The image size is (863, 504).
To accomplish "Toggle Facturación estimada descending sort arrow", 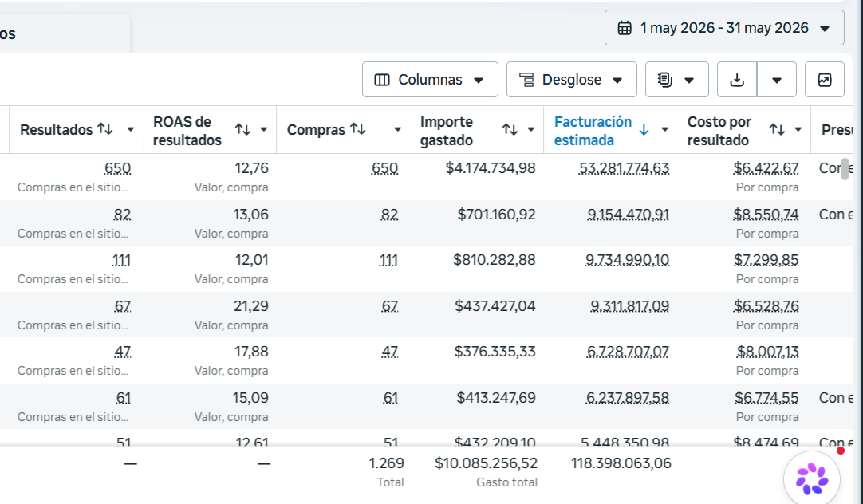I will click(x=644, y=130).
